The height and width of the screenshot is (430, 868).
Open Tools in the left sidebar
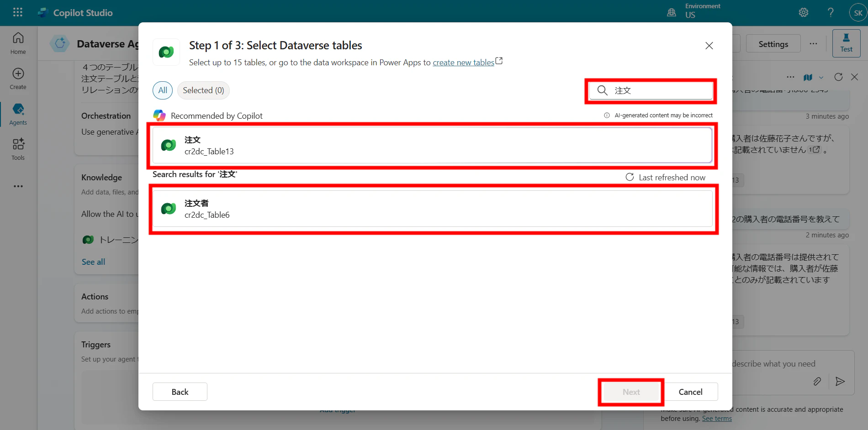18,149
